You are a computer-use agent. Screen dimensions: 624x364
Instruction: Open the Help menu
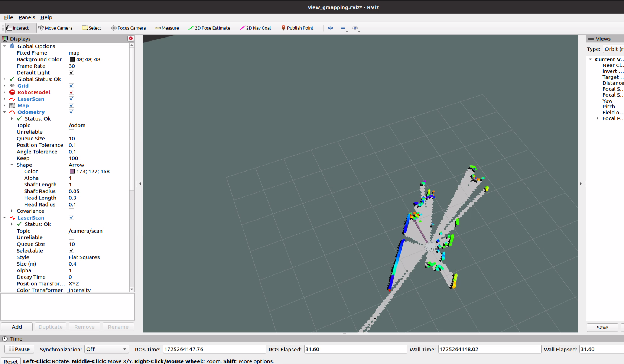tap(46, 17)
